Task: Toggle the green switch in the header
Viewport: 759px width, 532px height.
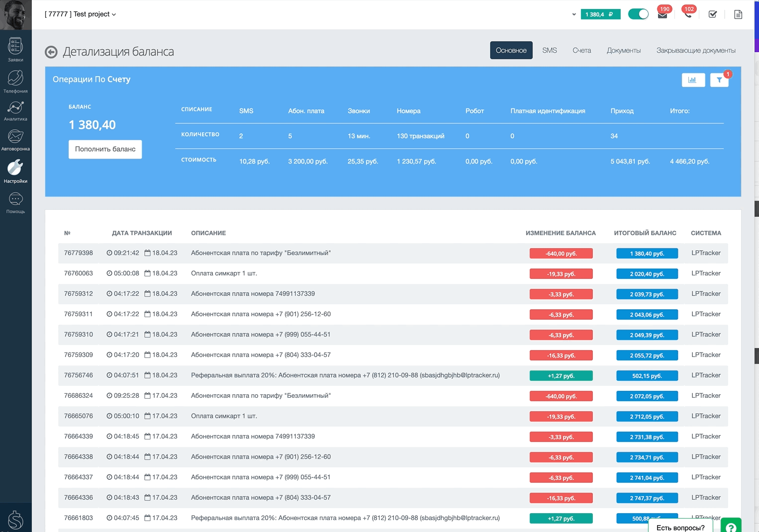Action: click(638, 14)
